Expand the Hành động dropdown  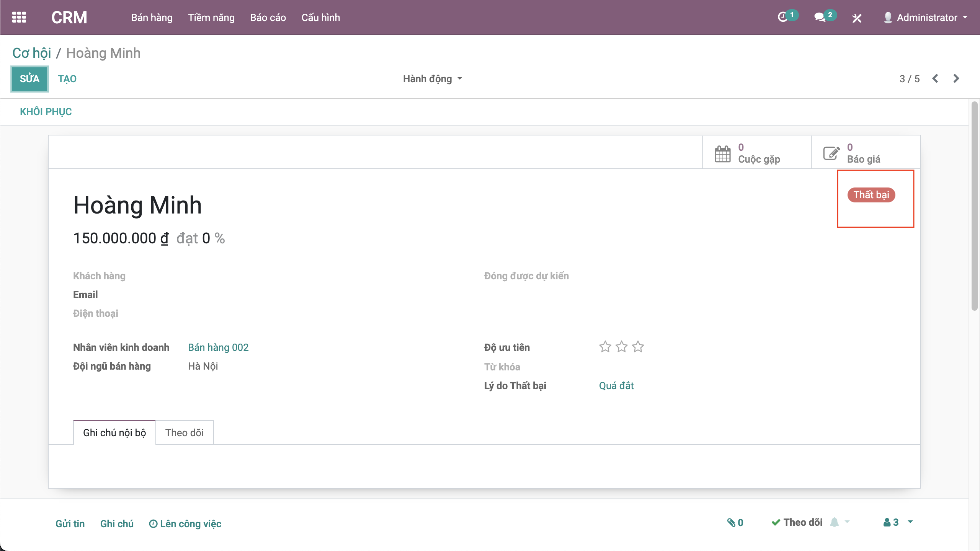433,79
